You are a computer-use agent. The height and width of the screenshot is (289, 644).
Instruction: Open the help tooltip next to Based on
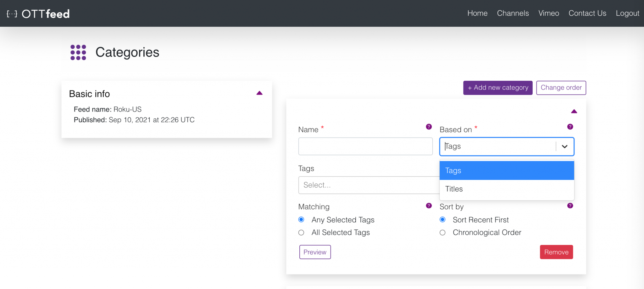click(x=570, y=127)
